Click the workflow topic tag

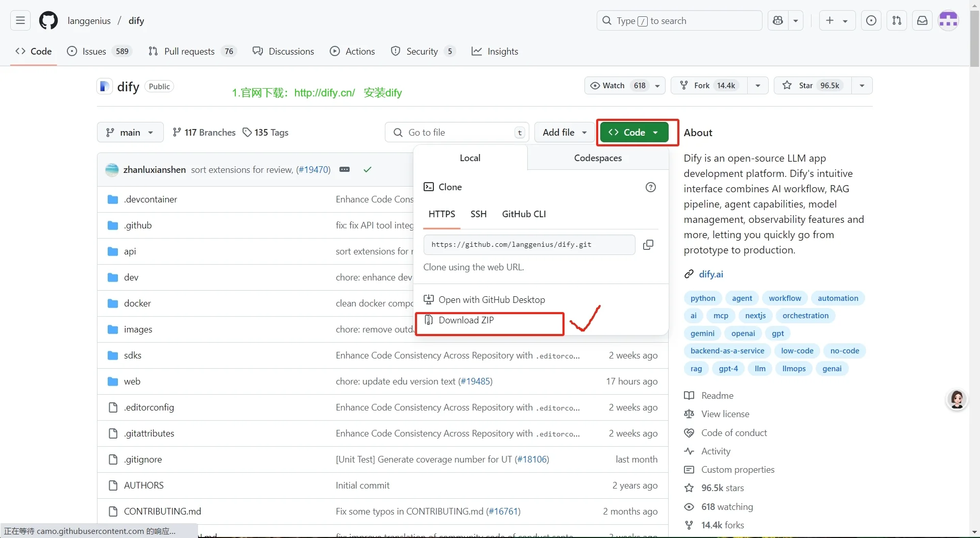[785, 298]
